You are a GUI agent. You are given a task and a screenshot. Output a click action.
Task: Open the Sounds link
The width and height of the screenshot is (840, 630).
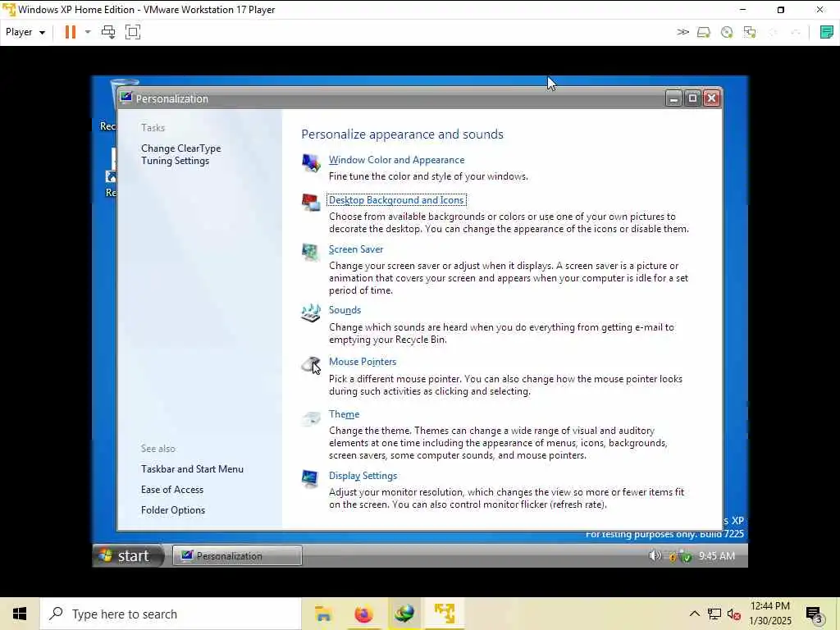[345, 310]
